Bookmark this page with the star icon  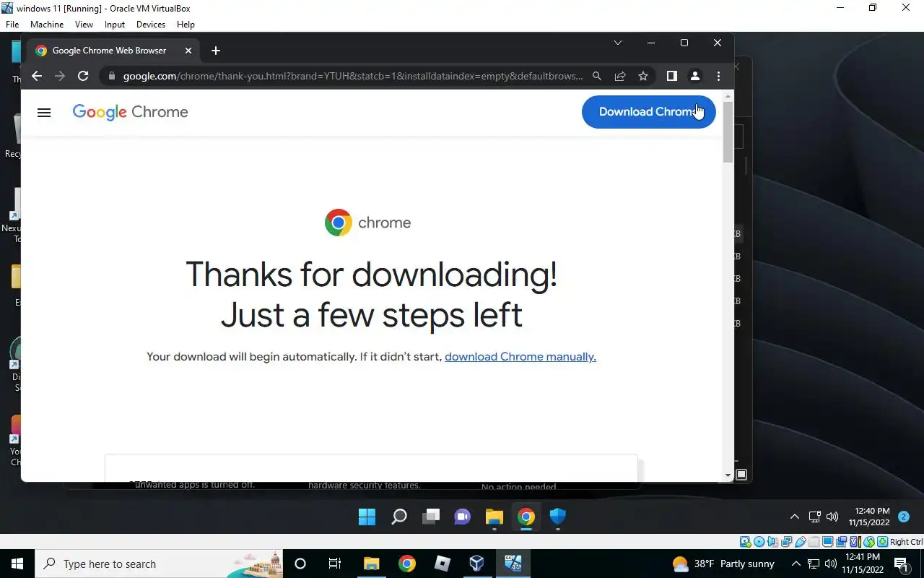click(643, 76)
